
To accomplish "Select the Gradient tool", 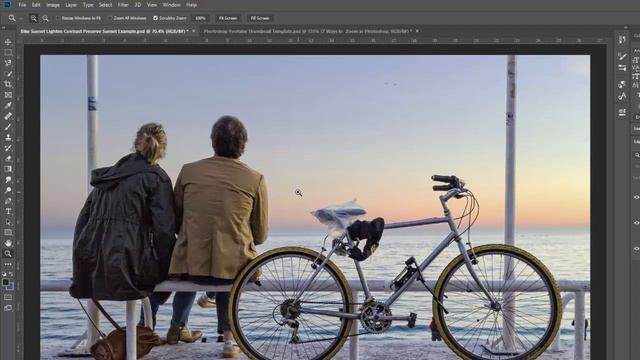I will 8,169.
